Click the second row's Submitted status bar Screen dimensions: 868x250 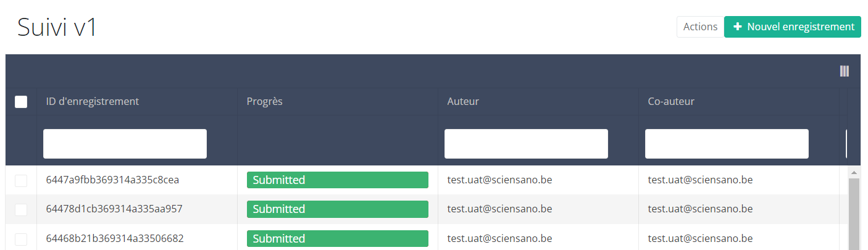pos(337,209)
